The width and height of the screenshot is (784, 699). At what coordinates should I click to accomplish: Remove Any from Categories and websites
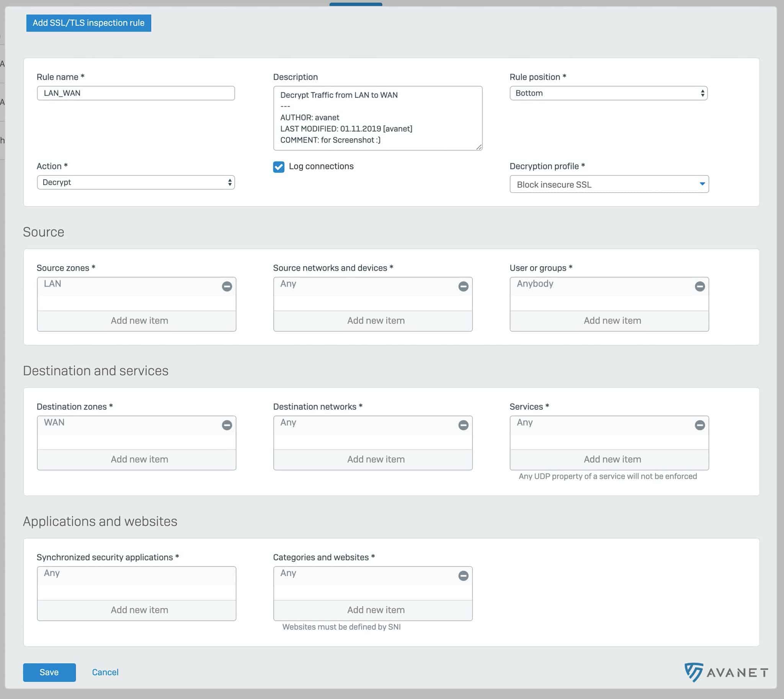(x=464, y=576)
